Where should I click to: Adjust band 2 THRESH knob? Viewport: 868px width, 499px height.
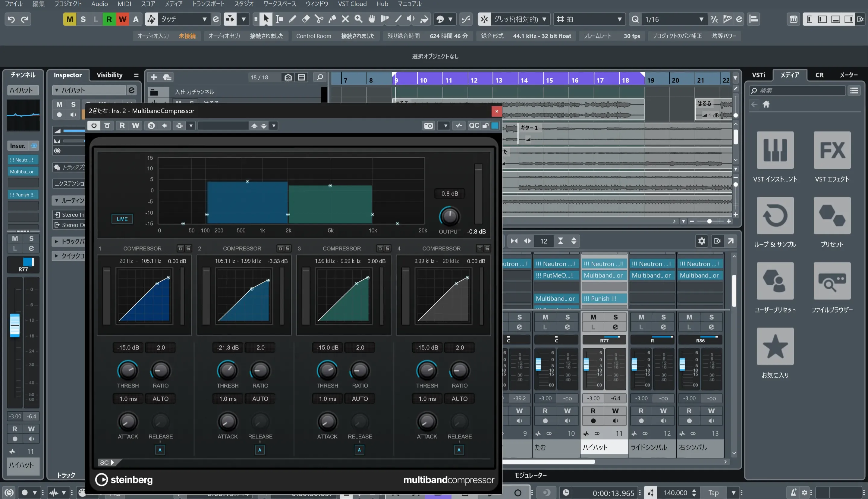(227, 370)
